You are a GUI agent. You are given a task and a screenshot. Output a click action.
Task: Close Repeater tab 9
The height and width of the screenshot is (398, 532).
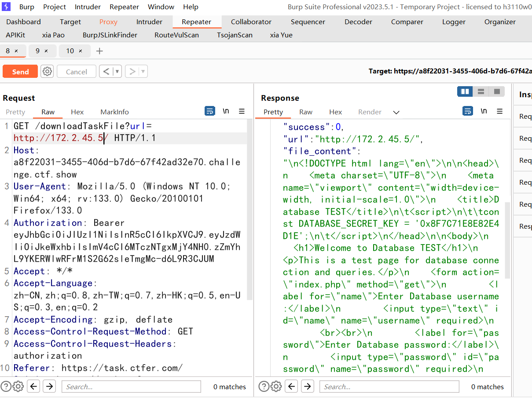46,51
